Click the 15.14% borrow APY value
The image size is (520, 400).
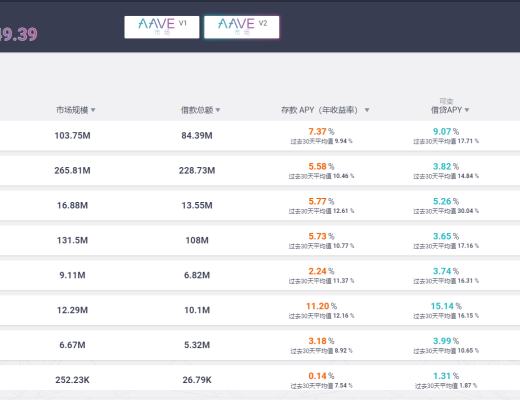click(446, 306)
